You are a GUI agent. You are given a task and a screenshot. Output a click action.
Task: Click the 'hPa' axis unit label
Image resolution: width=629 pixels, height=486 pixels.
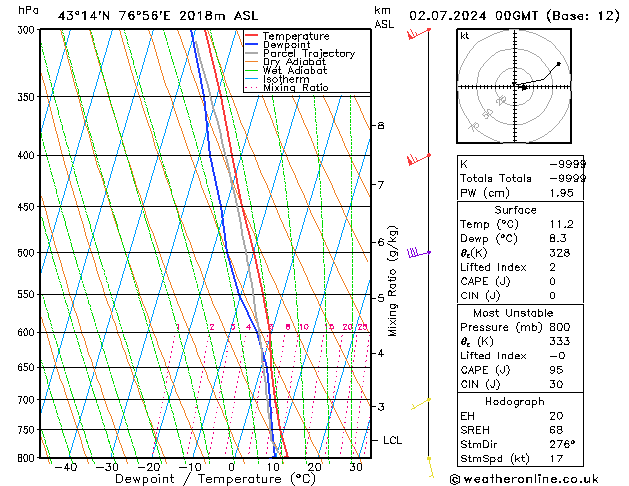(28, 10)
